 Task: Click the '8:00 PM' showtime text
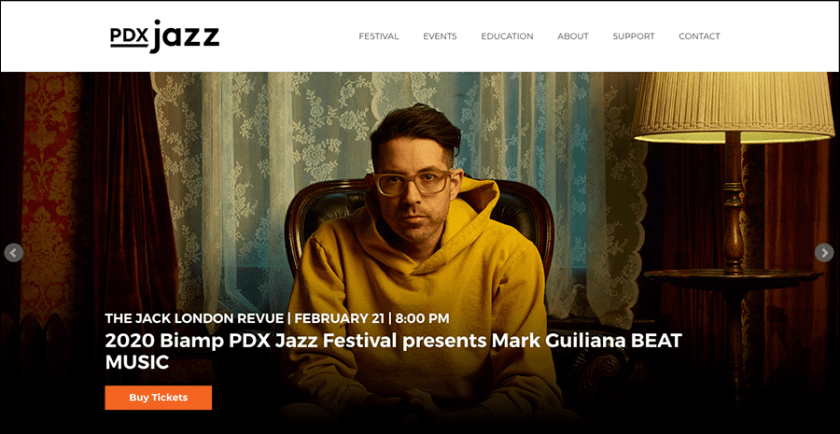tap(422, 318)
